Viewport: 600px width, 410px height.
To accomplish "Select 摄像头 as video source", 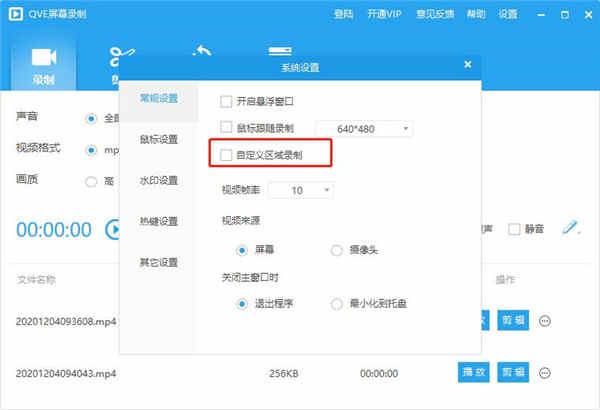I will coord(336,250).
